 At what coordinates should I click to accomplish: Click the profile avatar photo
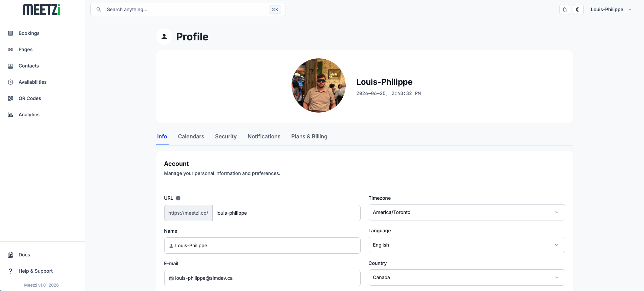pos(319,85)
